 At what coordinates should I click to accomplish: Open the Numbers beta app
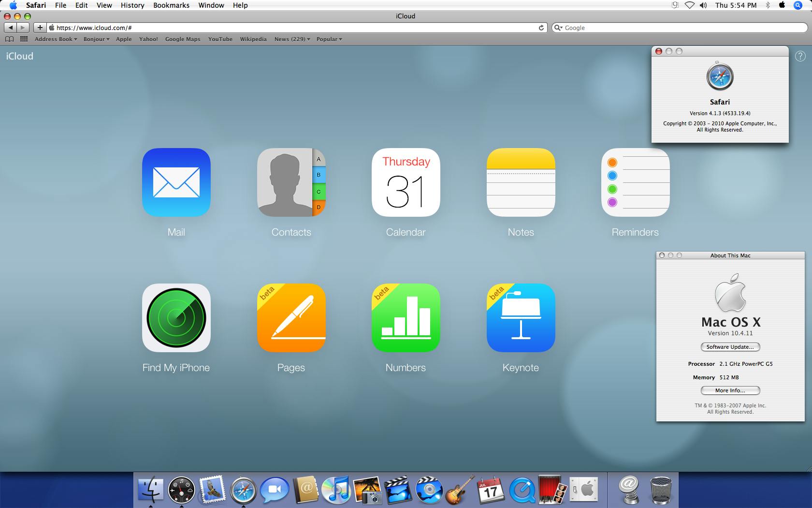click(406, 318)
